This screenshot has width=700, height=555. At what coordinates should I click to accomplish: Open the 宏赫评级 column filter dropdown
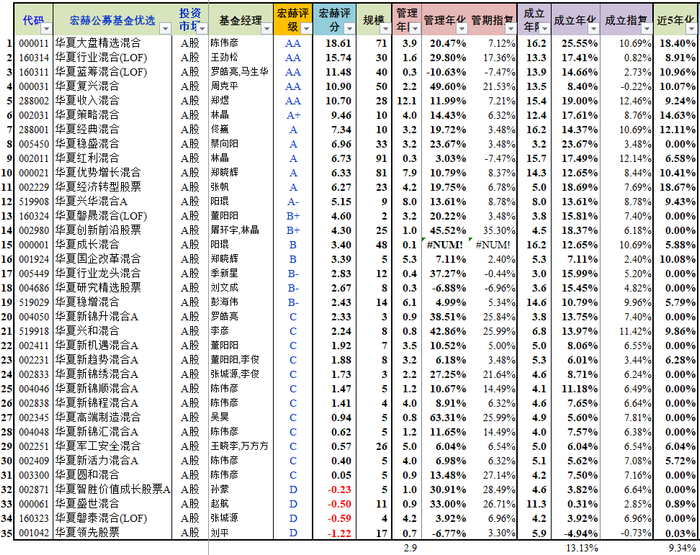306,29
